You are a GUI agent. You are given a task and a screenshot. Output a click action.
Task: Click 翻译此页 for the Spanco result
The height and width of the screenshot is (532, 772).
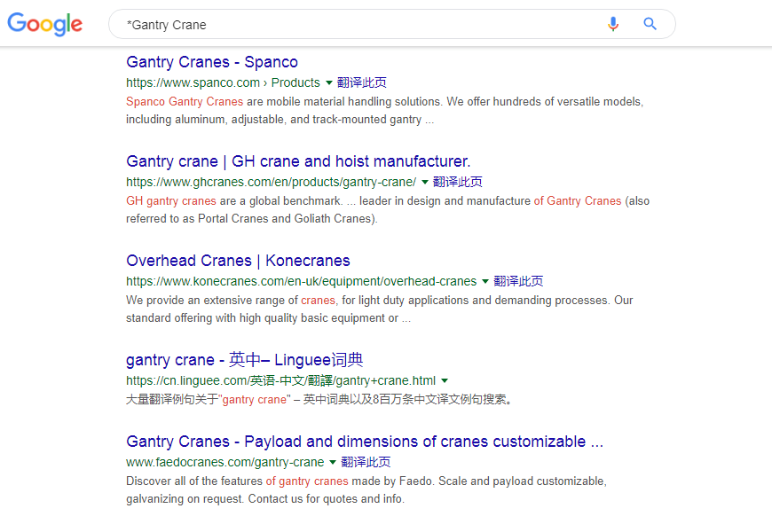click(x=362, y=82)
